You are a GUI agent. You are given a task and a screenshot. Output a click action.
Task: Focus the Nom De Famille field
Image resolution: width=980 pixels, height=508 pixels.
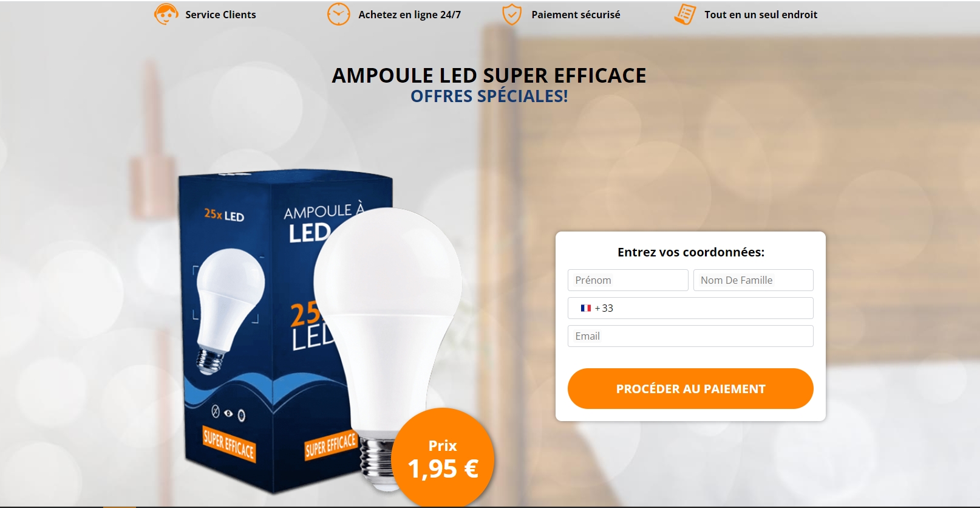tap(754, 280)
